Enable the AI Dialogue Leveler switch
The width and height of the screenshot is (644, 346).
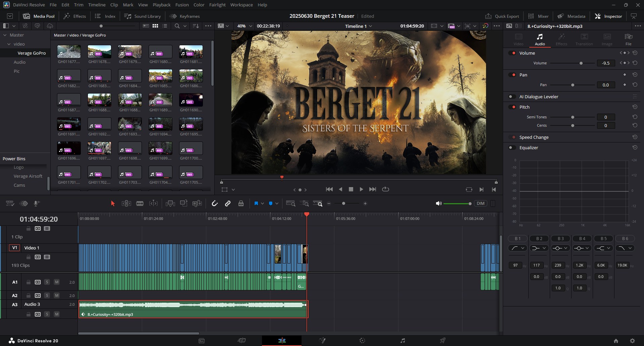pos(512,97)
